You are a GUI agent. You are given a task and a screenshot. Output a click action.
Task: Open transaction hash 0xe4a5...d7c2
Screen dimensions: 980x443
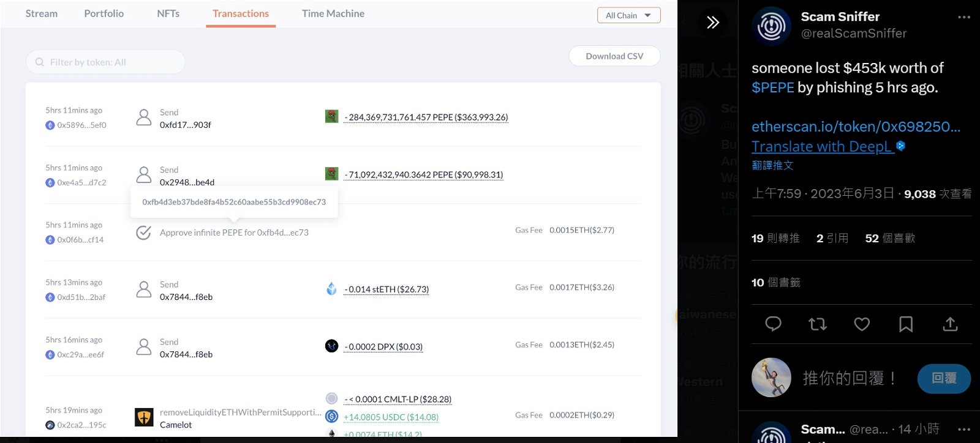click(x=81, y=182)
